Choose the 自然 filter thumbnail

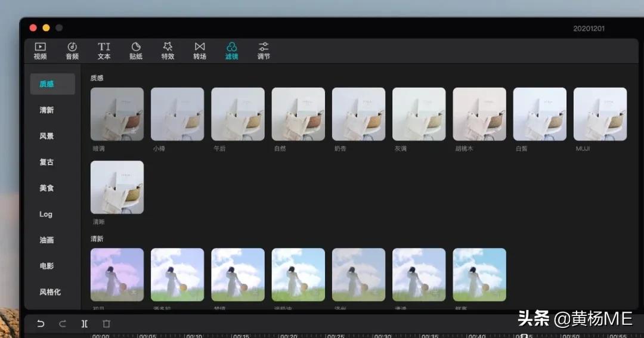[298, 114]
